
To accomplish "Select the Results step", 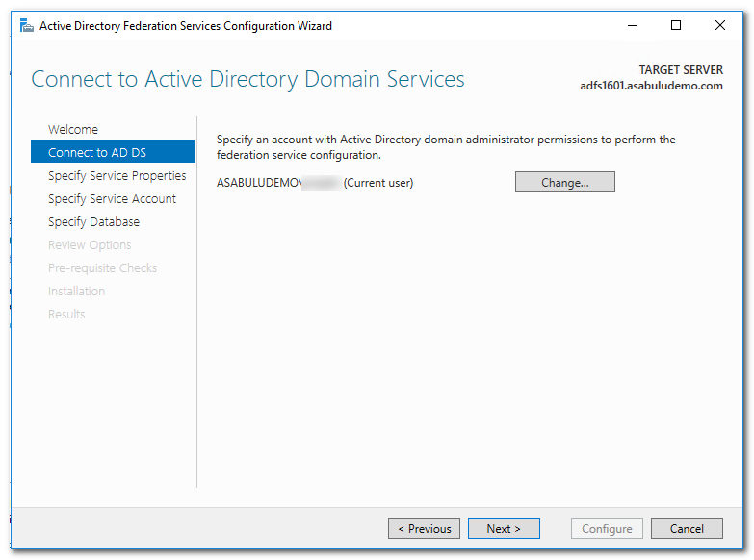I will 66,314.
